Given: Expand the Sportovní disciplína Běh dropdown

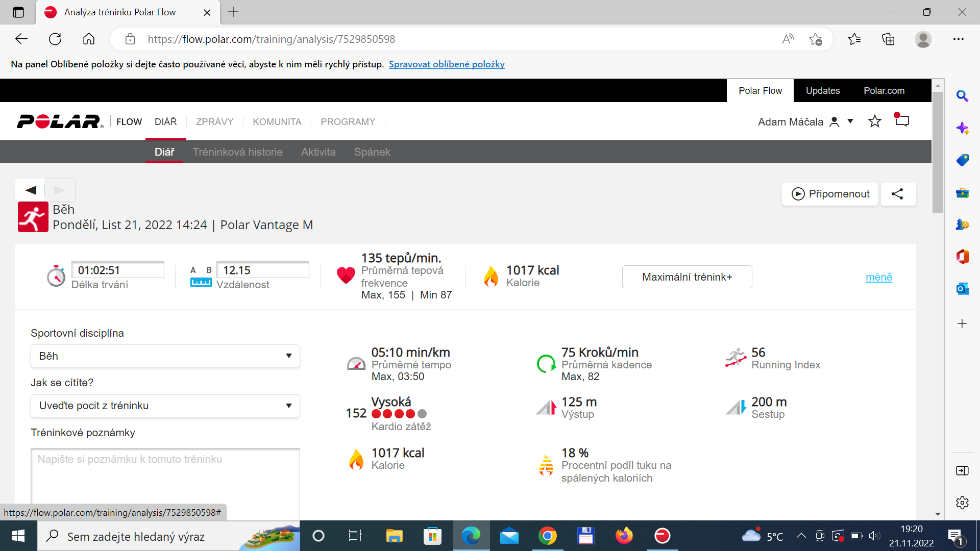Looking at the screenshot, I should 165,356.
